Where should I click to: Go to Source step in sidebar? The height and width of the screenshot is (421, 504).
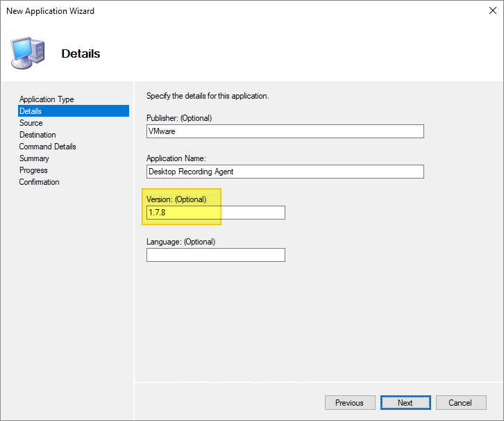[31, 123]
